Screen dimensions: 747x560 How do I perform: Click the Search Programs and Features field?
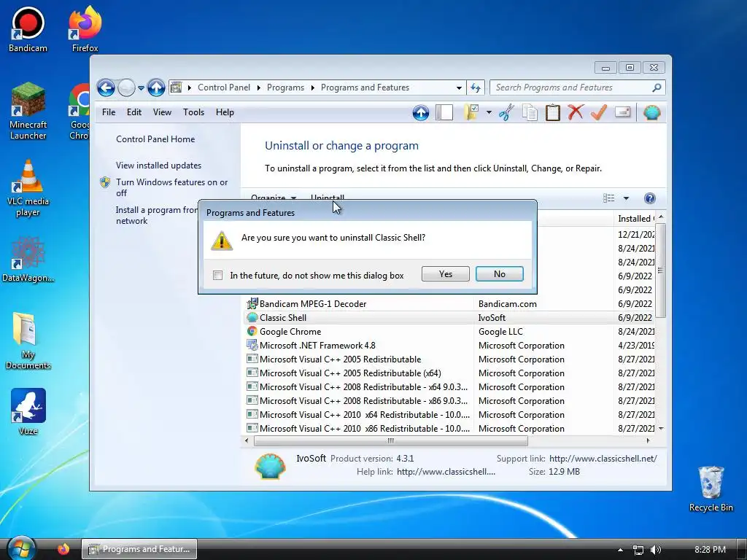(578, 87)
